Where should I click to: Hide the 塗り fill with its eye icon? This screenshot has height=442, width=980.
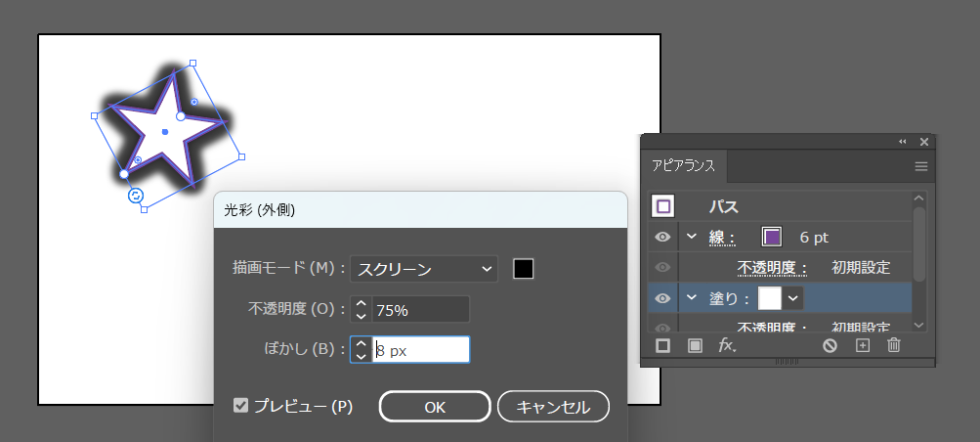662,298
